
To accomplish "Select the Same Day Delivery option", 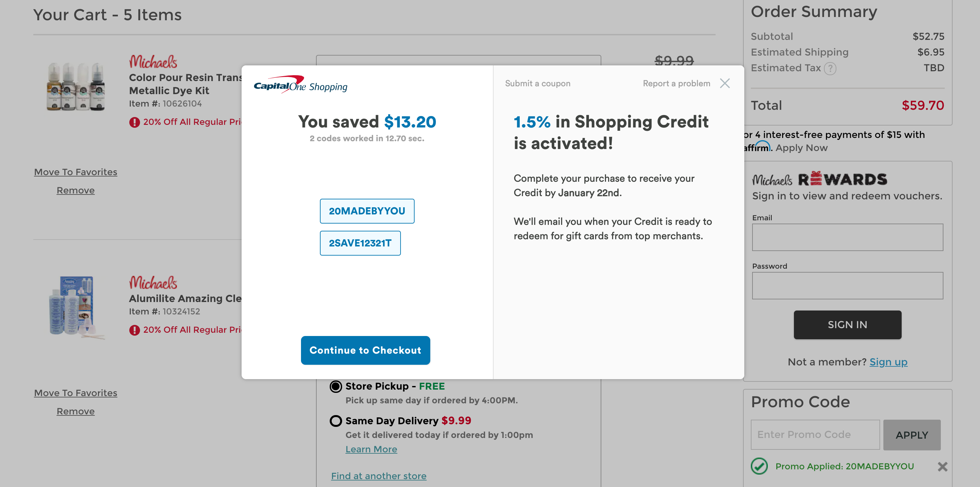I will tap(336, 421).
